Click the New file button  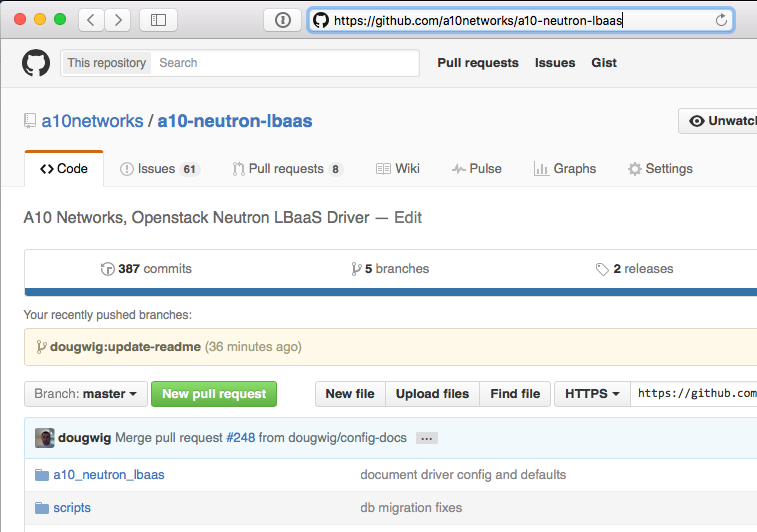click(350, 394)
